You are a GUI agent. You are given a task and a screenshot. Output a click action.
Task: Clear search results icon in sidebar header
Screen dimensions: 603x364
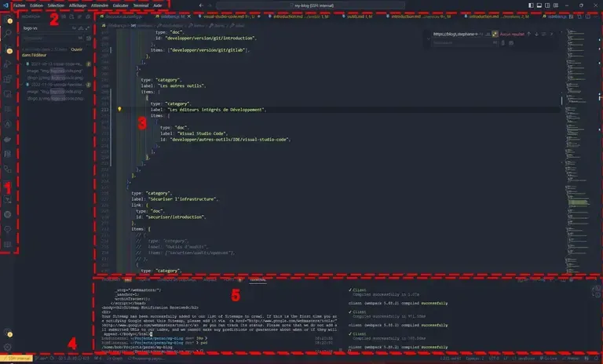tap(79, 16)
